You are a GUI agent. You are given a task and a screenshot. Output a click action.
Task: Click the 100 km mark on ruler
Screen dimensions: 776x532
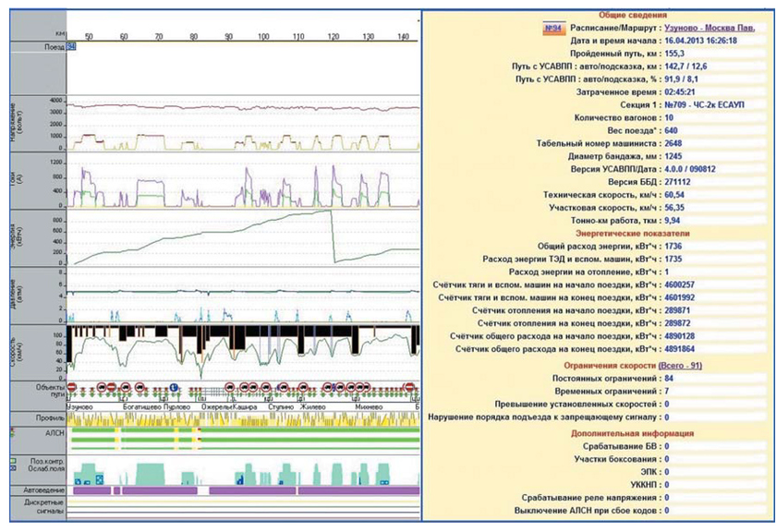pyautogui.click(x=263, y=36)
